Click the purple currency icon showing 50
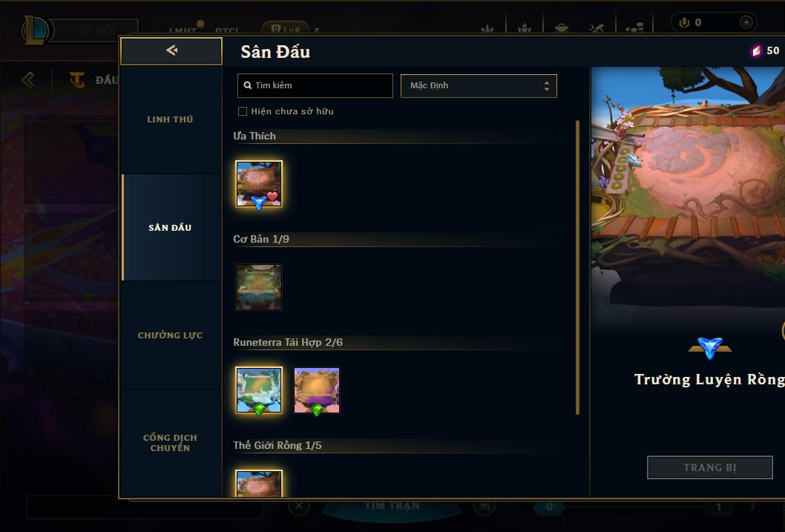 click(756, 50)
